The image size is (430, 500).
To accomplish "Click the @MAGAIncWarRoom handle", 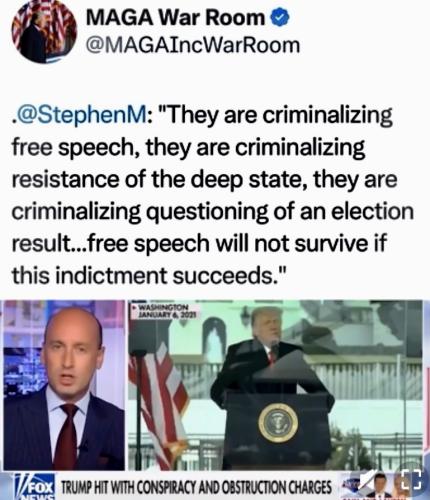I will pyautogui.click(x=193, y=45).
